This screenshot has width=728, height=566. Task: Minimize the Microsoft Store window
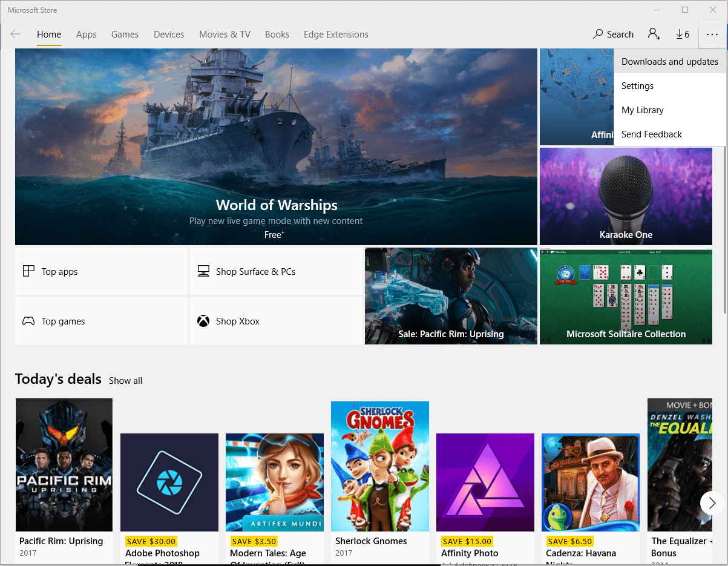pos(657,10)
